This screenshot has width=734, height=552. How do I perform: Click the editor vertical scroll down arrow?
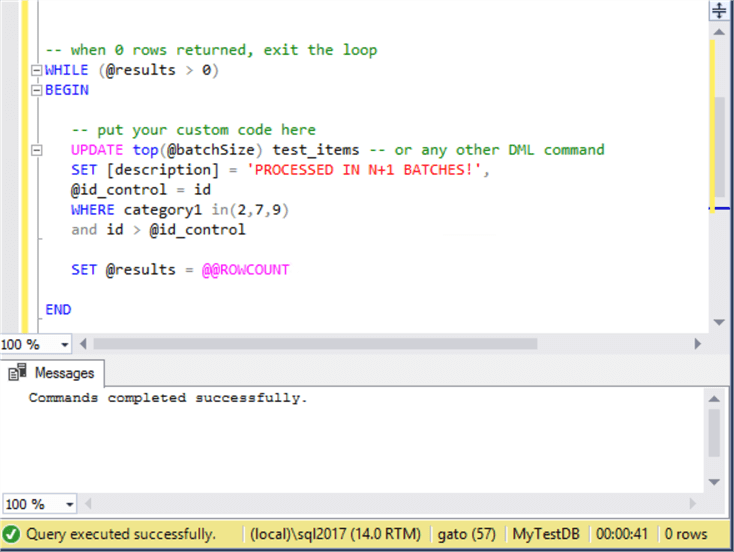719,322
